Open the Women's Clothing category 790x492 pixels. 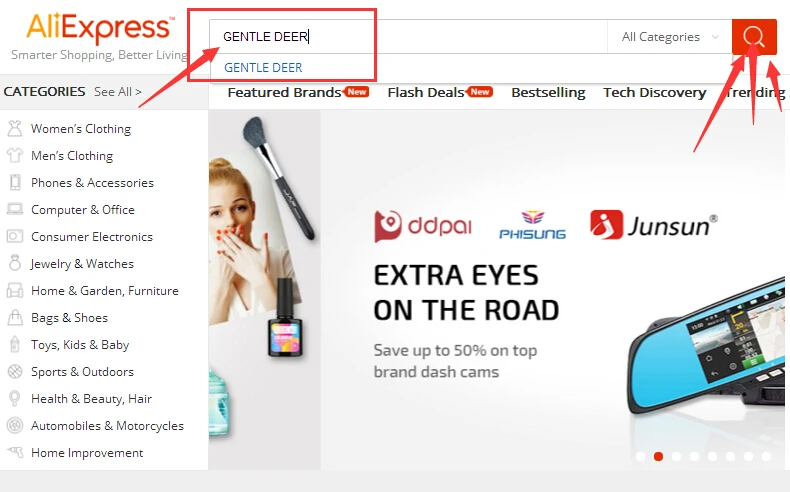point(81,129)
